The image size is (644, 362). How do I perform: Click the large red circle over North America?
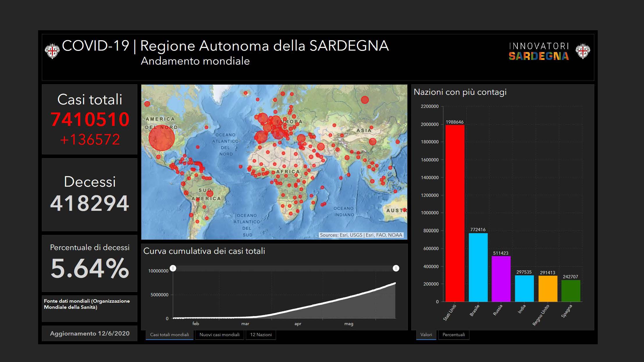pos(161,138)
